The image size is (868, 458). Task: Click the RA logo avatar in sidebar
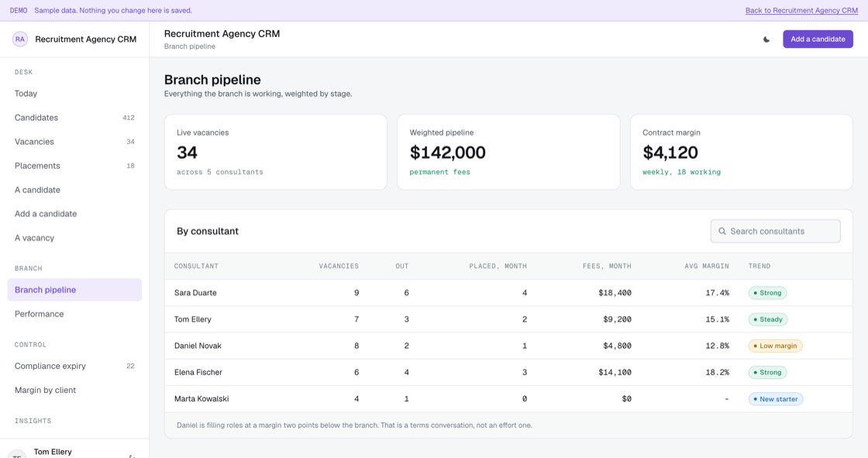(20, 40)
